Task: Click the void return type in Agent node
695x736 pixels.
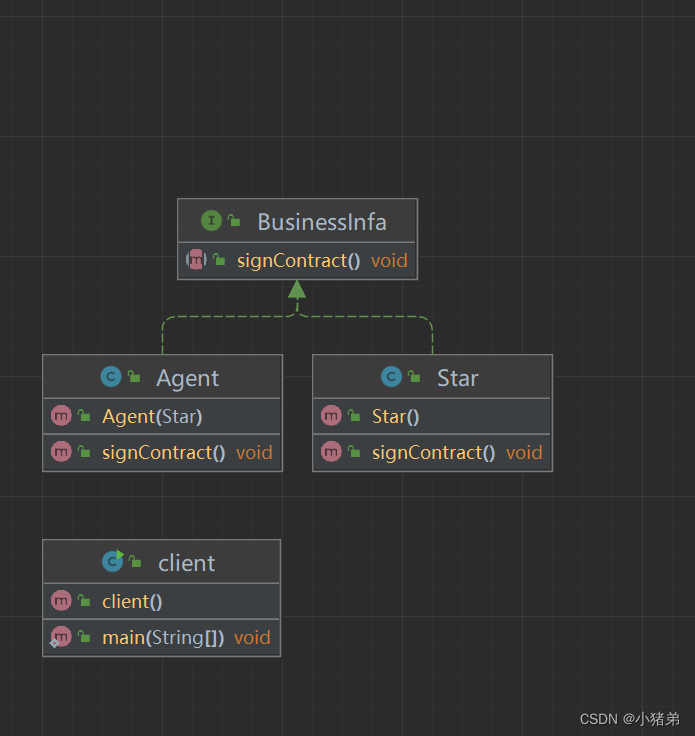Action: [254, 453]
